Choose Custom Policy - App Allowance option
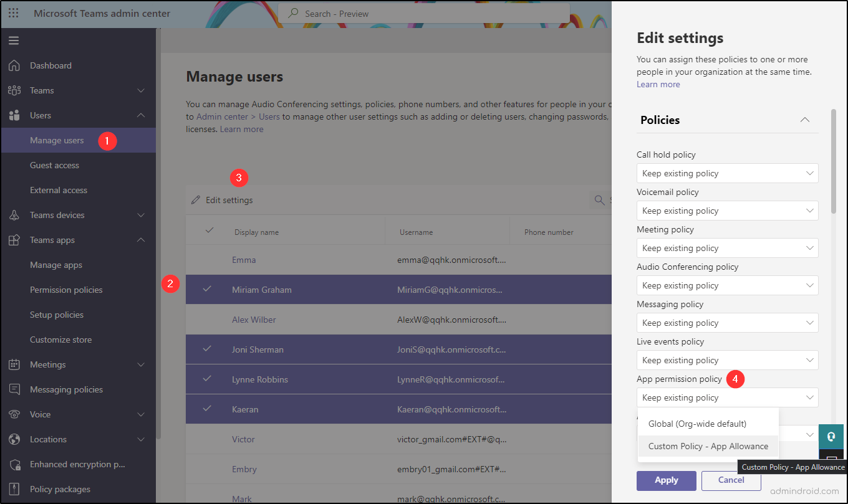The height and width of the screenshot is (504, 848). (708, 446)
